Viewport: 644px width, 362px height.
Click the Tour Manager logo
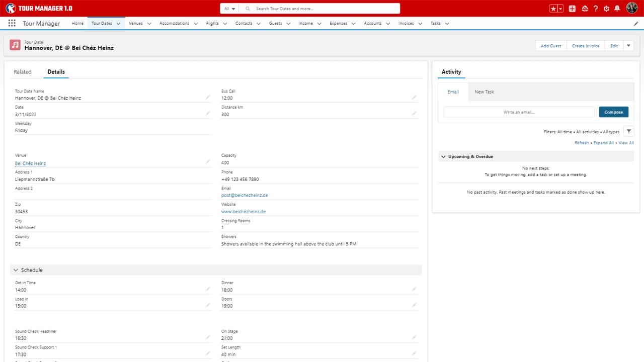click(39, 9)
